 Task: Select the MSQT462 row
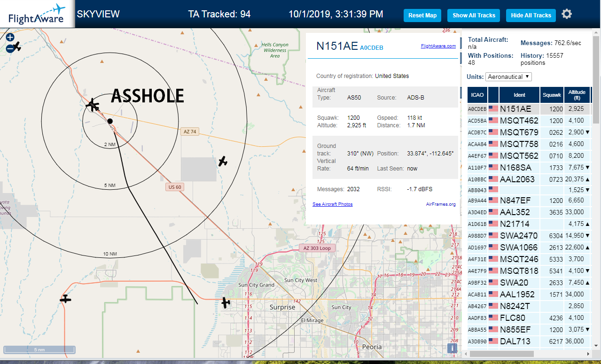coord(529,121)
